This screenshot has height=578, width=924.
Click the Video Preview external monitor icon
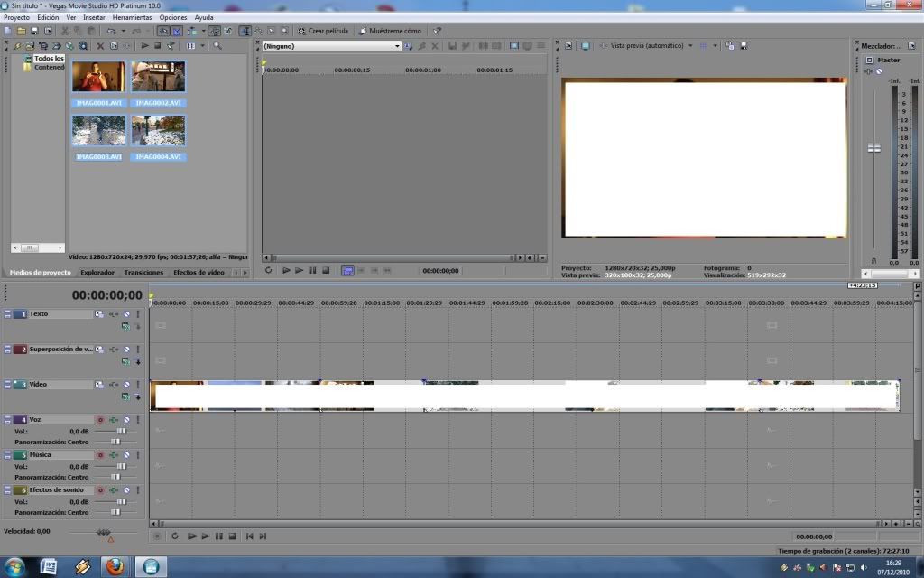pos(585,45)
